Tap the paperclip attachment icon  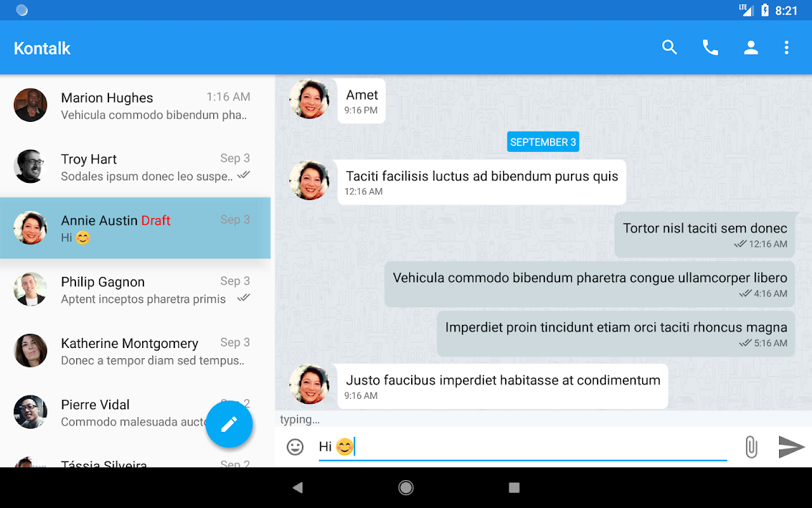[x=751, y=447]
